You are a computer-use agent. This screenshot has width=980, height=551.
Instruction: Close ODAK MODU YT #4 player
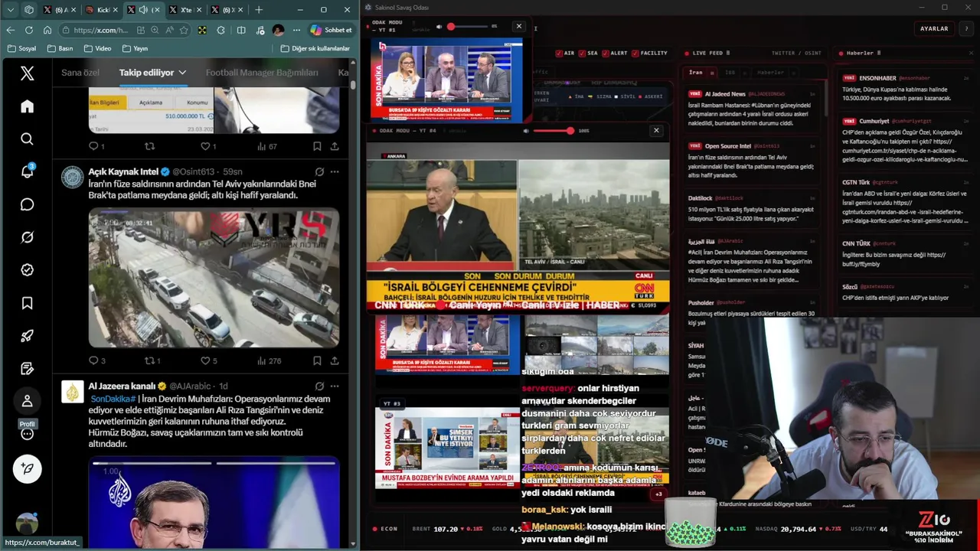click(655, 130)
